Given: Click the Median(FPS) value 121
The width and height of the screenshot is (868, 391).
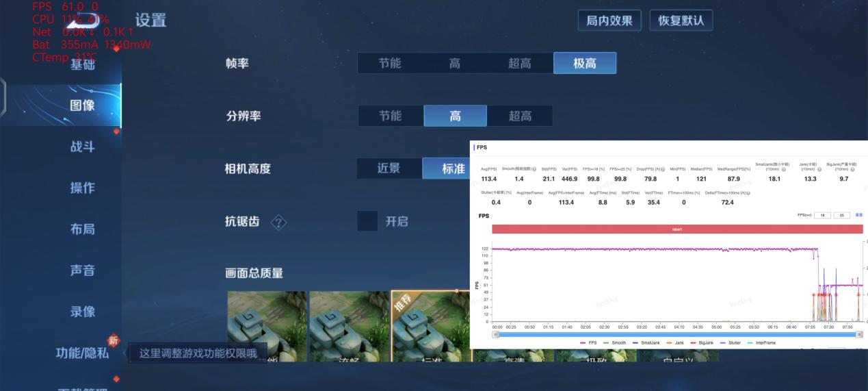Looking at the screenshot, I should point(701,179).
